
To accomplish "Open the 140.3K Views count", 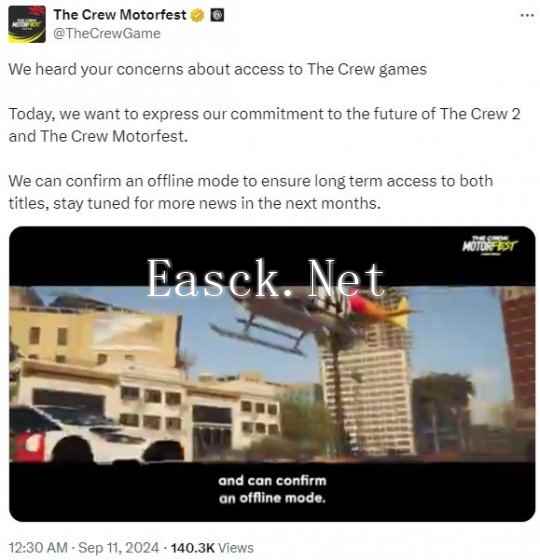I will point(212,548).
